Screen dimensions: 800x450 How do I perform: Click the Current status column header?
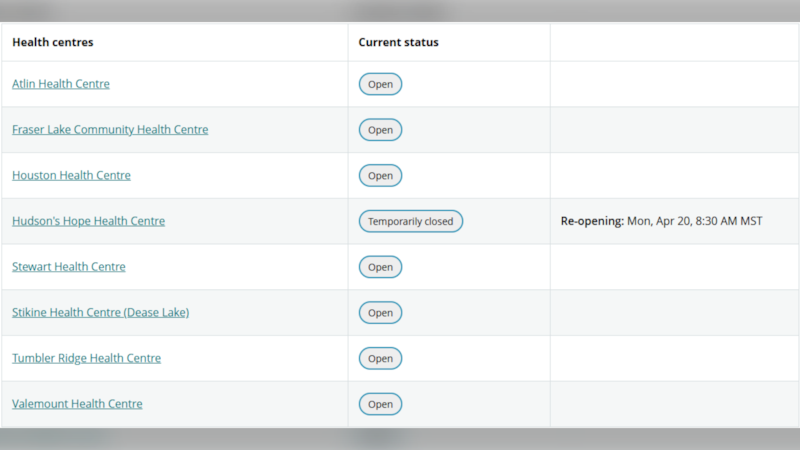coord(399,43)
